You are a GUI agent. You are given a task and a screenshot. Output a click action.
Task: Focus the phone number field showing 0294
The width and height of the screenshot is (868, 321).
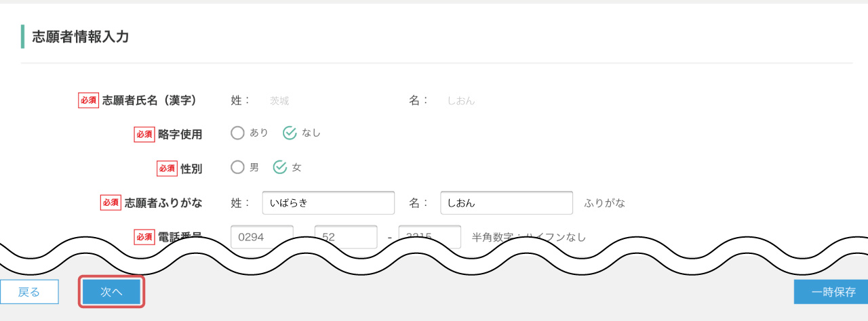[262, 236]
